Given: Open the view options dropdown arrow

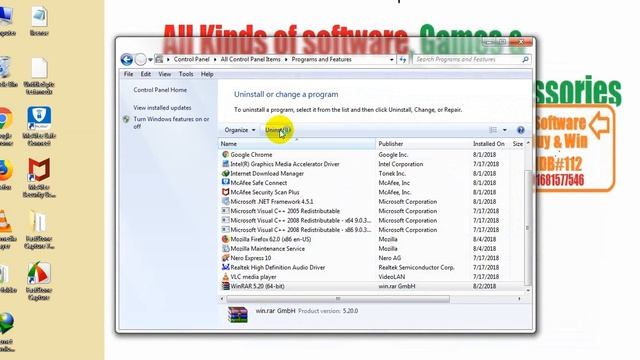Looking at the screenshot, I should click(x=505, y=130).
